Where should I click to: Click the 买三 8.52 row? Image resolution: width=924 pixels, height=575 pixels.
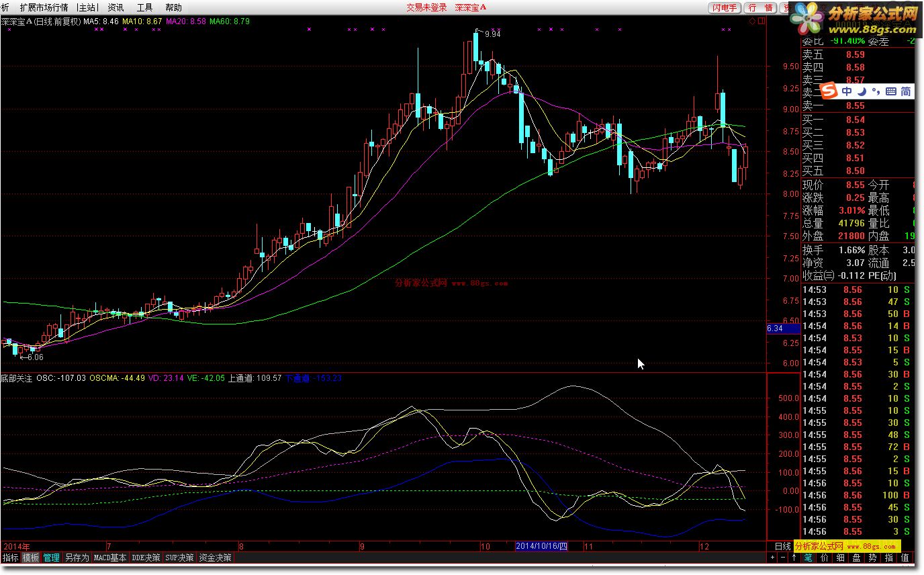coord(858,145)
